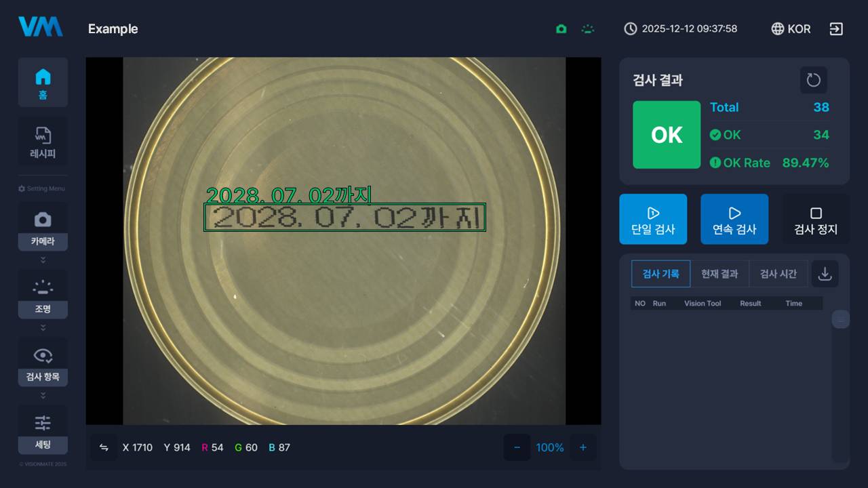Expand the chevron below Lighting (조명)
868x488 pixels.
click(43, 327)
